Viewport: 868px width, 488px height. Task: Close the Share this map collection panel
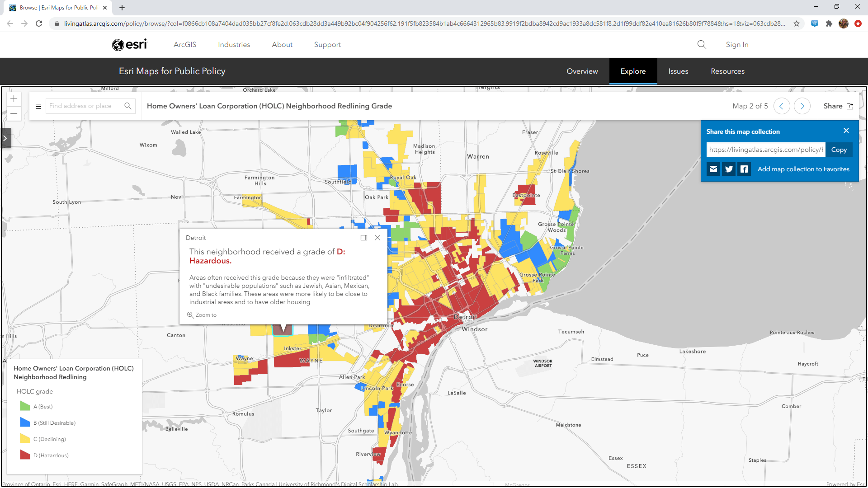tap(846, 131)
